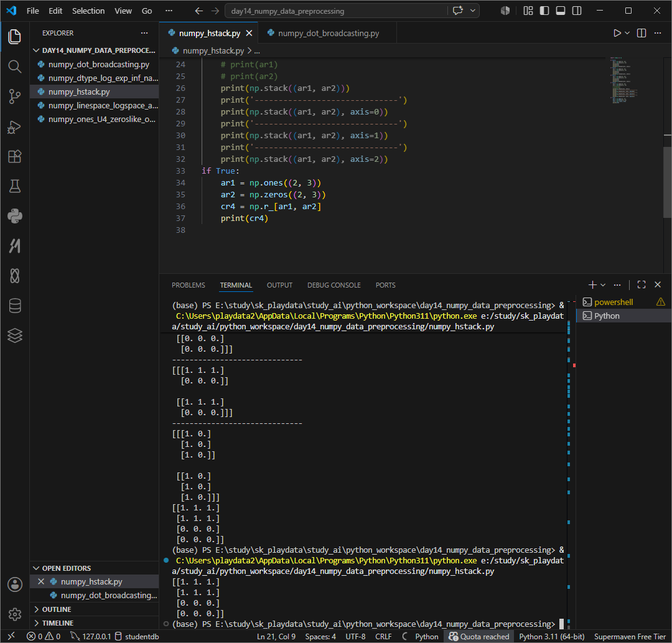Image resolution: width=672 pixels, height=643 pixels.
Task: Toggle the Secondary Side Bar
Action: (x=577, y=11)
